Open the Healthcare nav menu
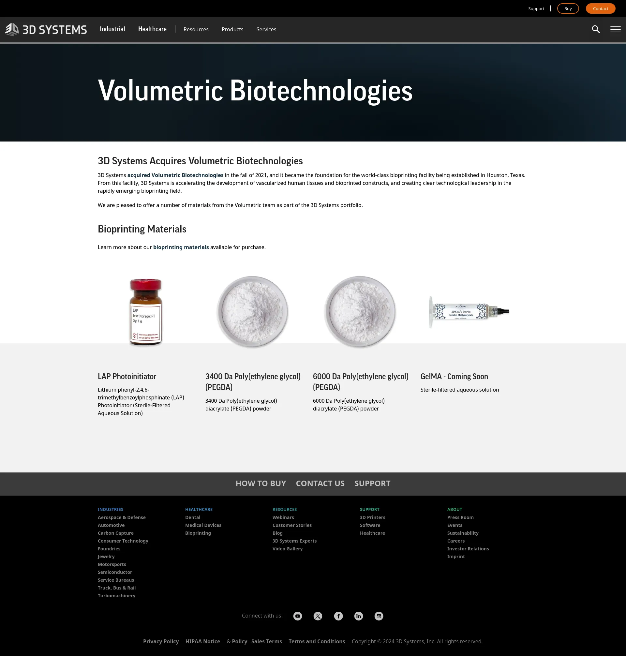 [x=152, y=29]
